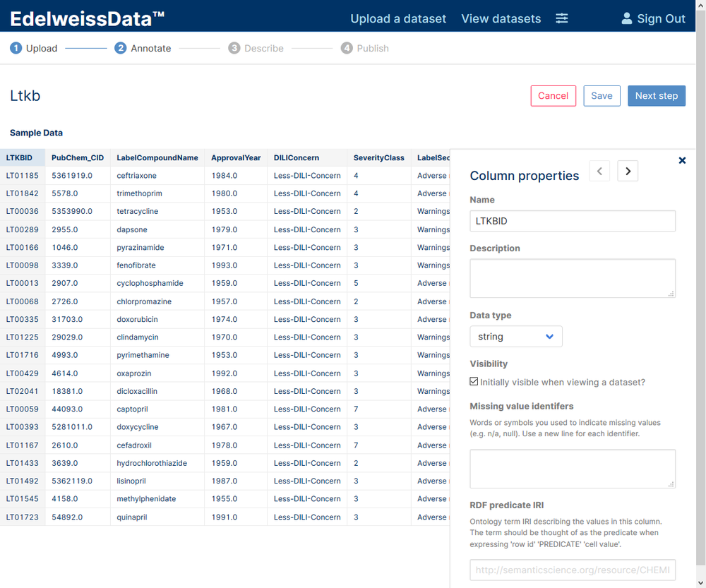
Task: Click the Describe step label
Action: click(264, 48)
